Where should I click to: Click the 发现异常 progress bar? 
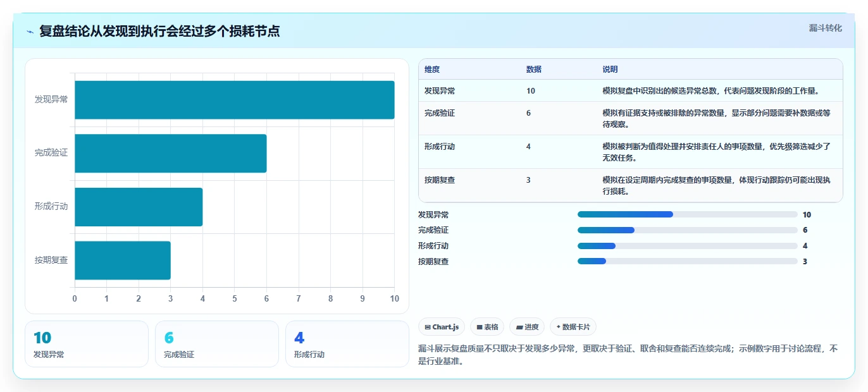(687, 215)
